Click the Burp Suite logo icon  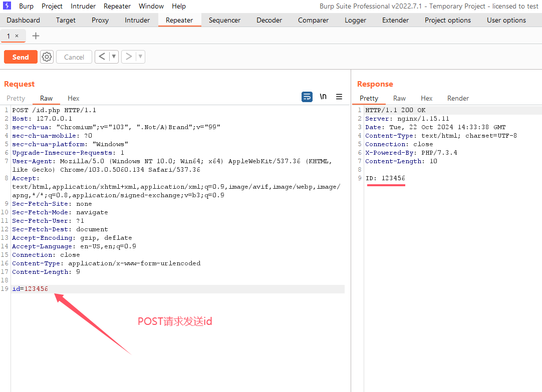(7, 6)
